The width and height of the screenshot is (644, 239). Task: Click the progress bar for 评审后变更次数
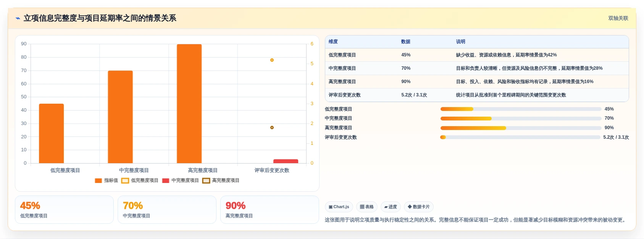(x=520, y=137)
